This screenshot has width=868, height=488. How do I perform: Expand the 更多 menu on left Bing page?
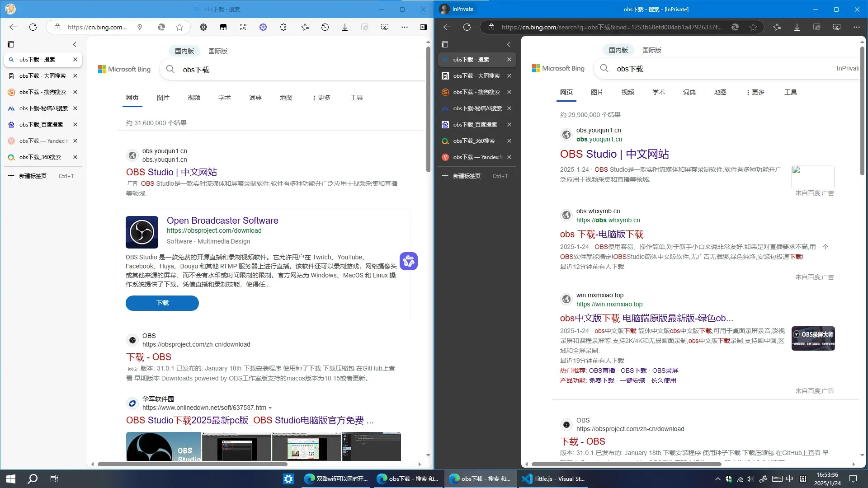tap(321, 98)
